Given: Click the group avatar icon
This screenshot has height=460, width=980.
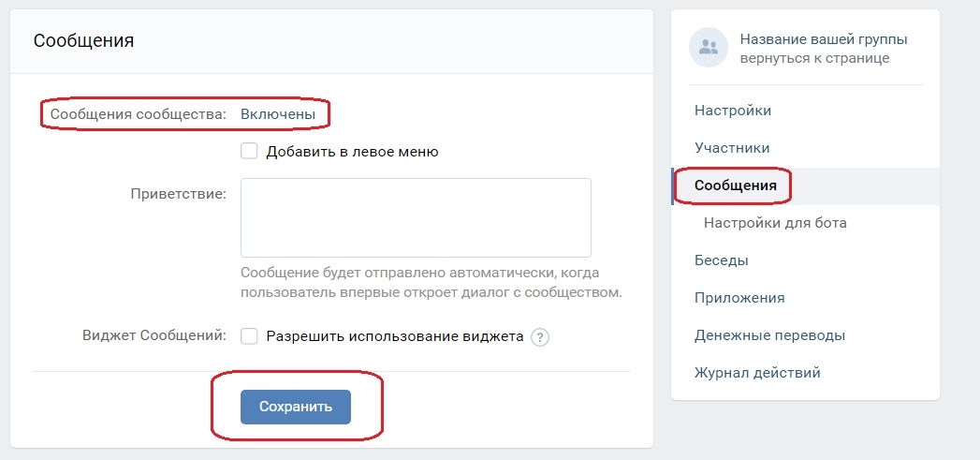Looking at the screenshot, I should [709, 48].
